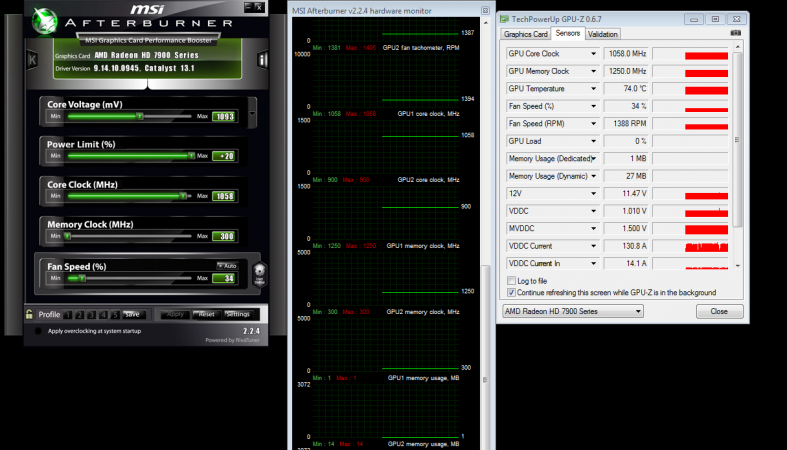Select Afterburner profile slot 5
The height and width of the screenshot is (450, 787).
coord(115,315)
